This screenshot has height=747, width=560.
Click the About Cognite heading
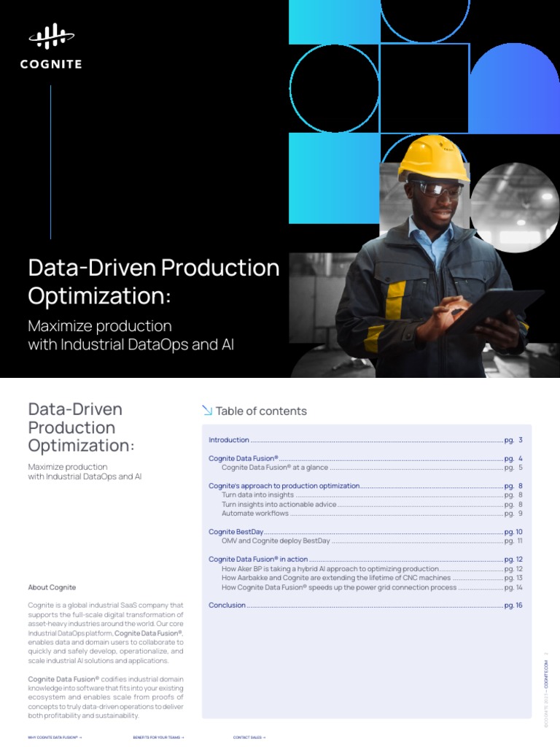pos(52,587)
